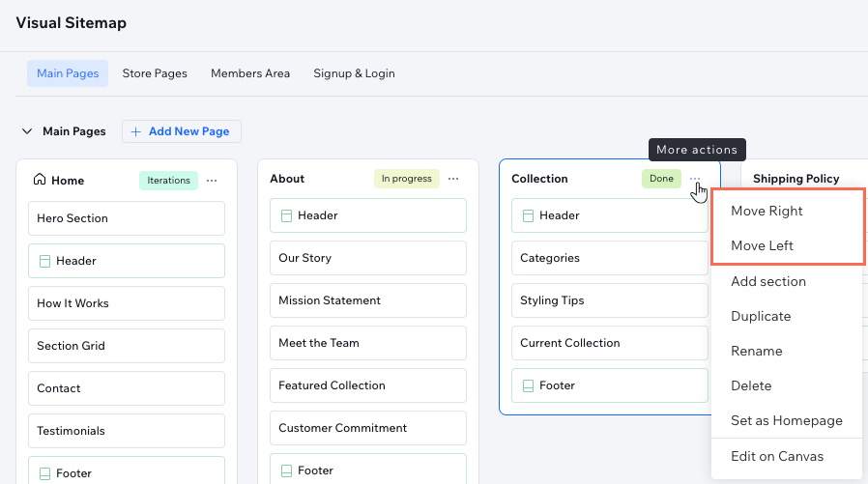Switch to the Store Pages tab
The image size is (868, 484).
coord(155,73)
